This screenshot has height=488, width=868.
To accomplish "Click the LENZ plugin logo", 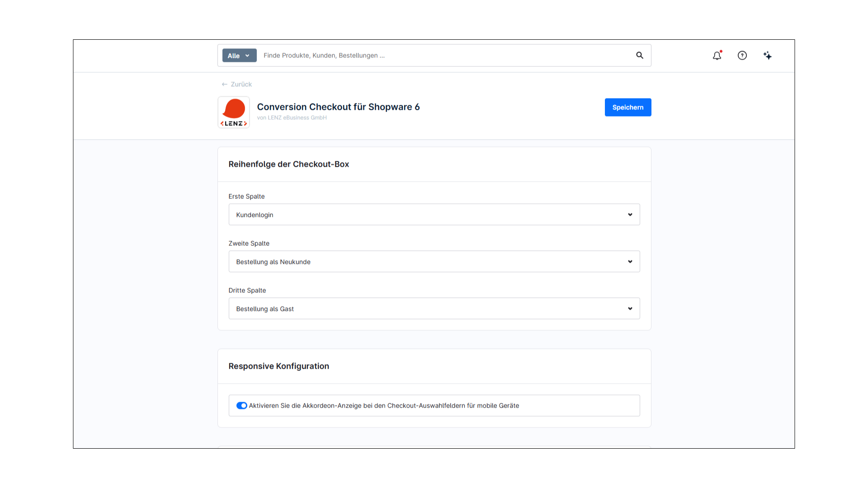I will tap(233, 112).
